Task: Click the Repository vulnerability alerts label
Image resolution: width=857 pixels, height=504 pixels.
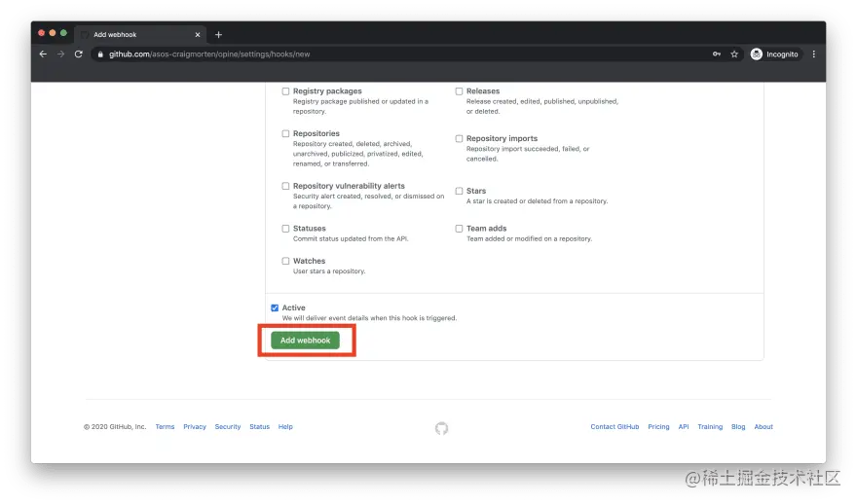Action: pos(349,186)
